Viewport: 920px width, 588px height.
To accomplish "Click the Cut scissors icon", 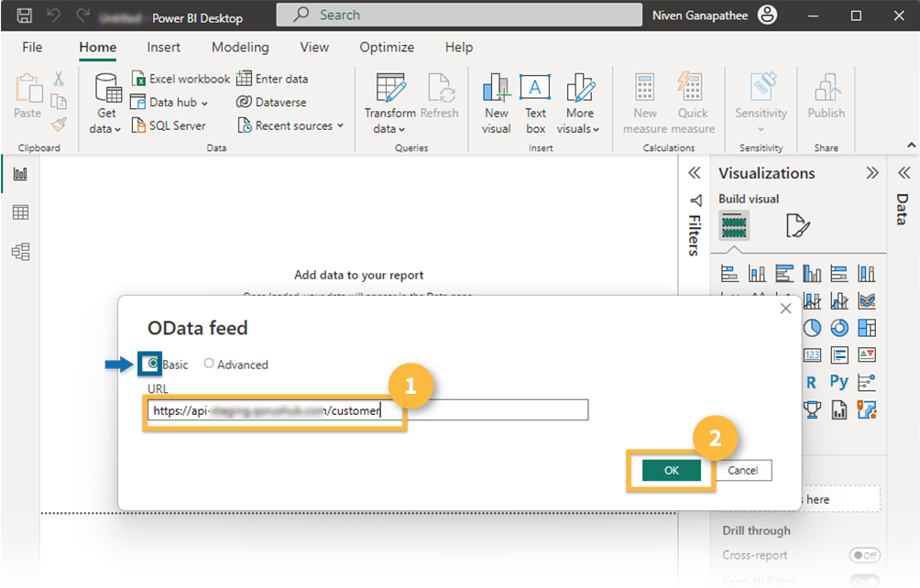I will click(59, 79).
